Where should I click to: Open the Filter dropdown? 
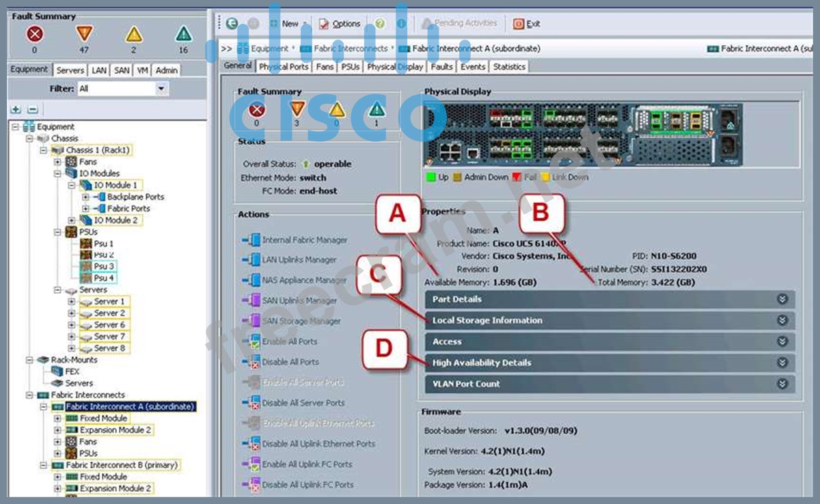point(161,89)
